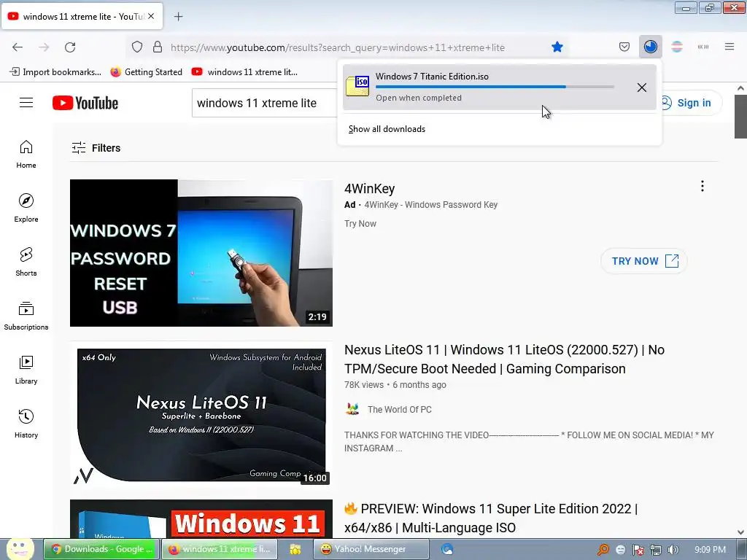Image resolution: width=747 pixels, height=560 pixels.
Task: Select the Firefox windows 11 xtreme taskbar button
Action: point(219,549)
